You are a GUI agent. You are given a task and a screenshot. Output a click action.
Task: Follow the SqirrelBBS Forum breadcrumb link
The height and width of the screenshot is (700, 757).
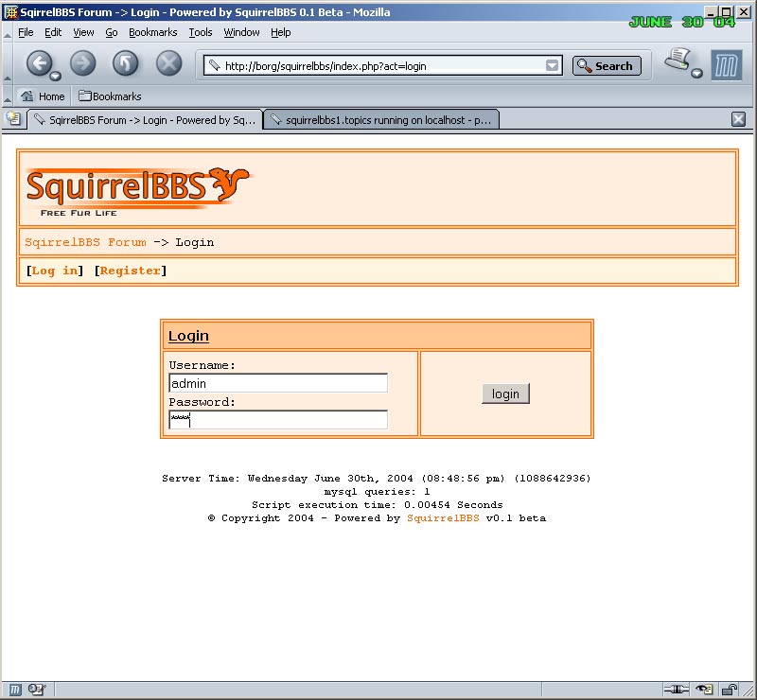pos(85,242)
